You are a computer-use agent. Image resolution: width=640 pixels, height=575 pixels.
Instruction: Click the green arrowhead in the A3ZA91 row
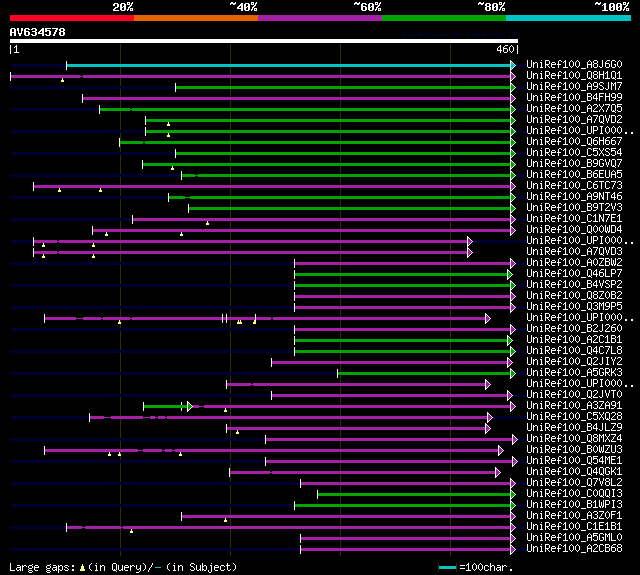190,406
